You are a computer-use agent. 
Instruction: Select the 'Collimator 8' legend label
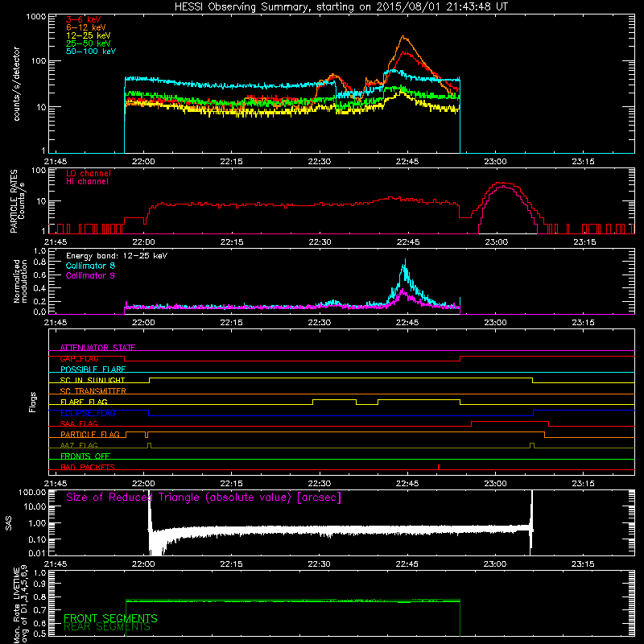point(90,266)
